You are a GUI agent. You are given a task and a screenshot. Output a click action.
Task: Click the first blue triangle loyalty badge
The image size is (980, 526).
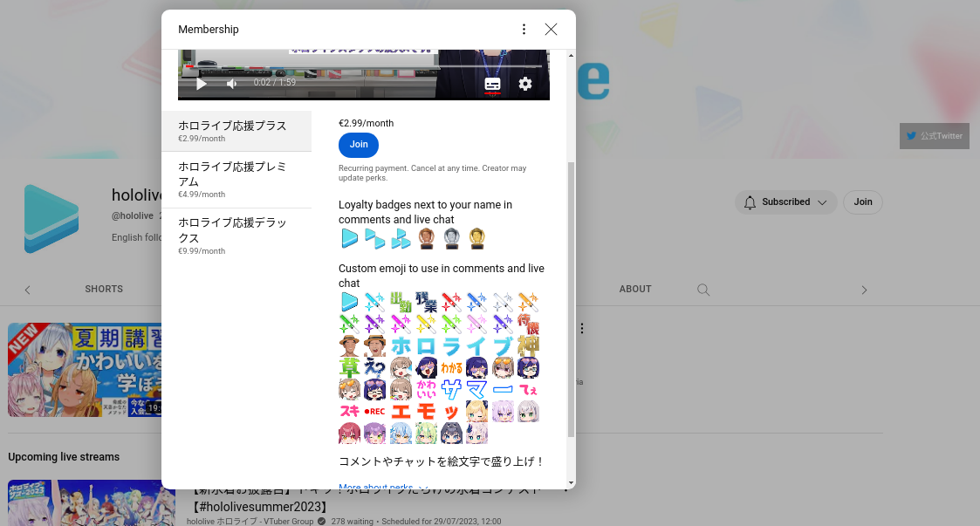(x=349, y=238)
